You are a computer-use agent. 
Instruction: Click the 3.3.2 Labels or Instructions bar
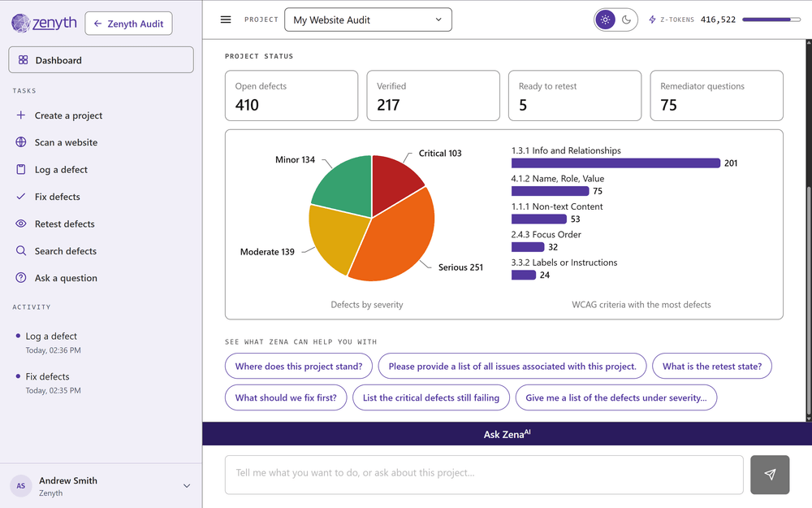(x=524, y=276)
